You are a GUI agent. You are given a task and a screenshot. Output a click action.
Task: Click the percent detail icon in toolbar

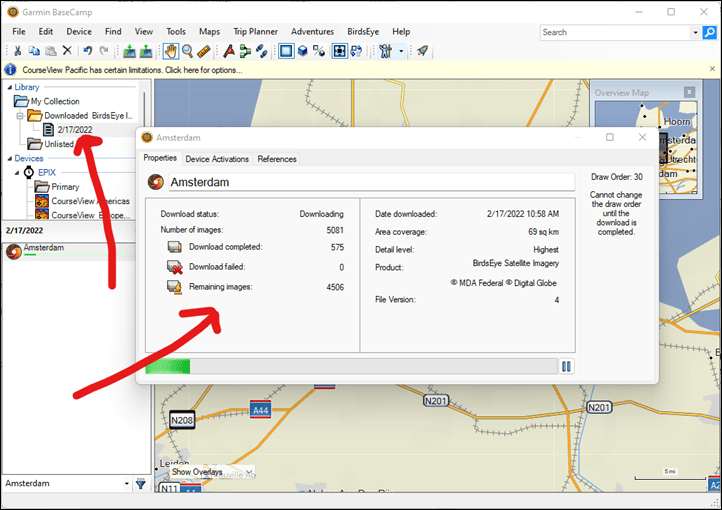coord(319,51)
